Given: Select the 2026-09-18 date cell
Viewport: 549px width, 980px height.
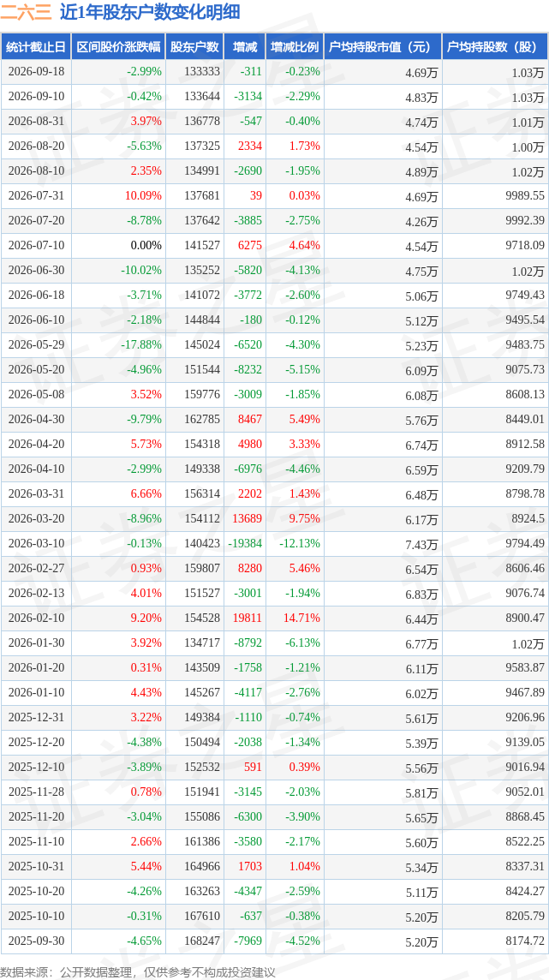Looking at the screenshot, I should 36,72.
